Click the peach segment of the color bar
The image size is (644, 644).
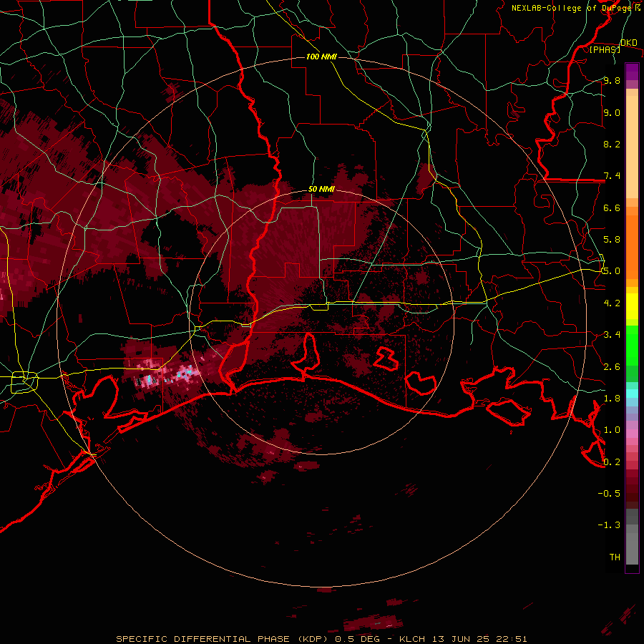632,148
